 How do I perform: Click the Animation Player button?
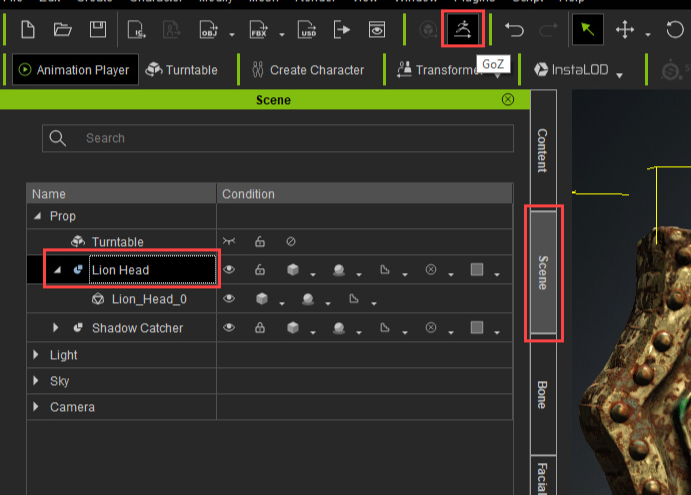tap(75, 70)
